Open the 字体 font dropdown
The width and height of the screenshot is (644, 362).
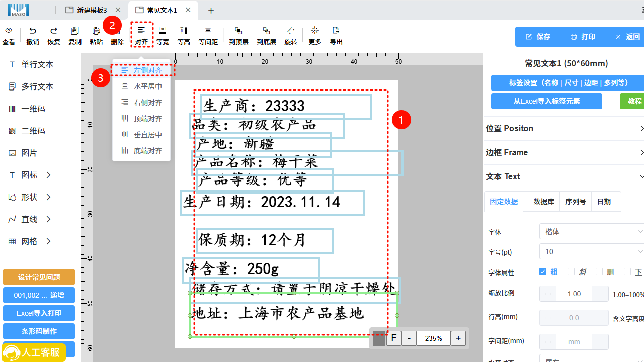point(592,232)
